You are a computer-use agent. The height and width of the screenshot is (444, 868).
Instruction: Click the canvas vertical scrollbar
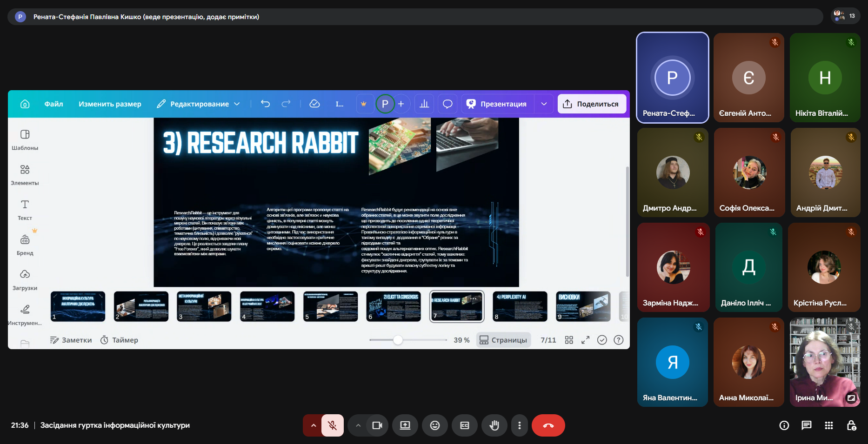[627, 221]
